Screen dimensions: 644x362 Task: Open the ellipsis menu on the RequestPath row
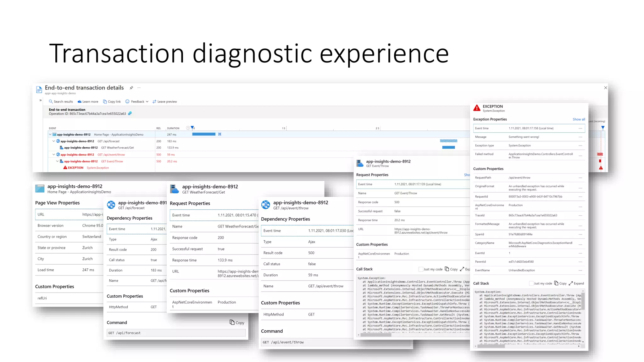[580, 178]
